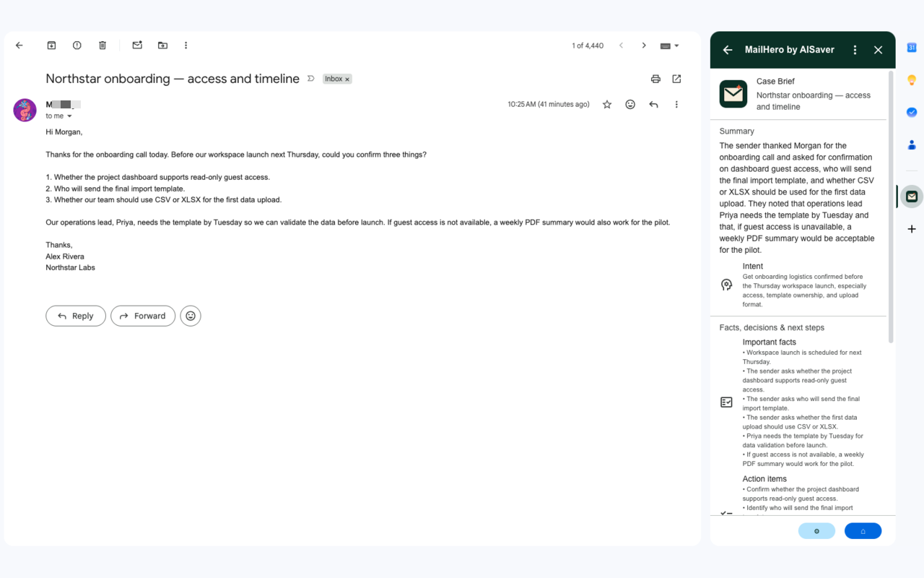Open Google Tasks in the side panel

(912, 112)
